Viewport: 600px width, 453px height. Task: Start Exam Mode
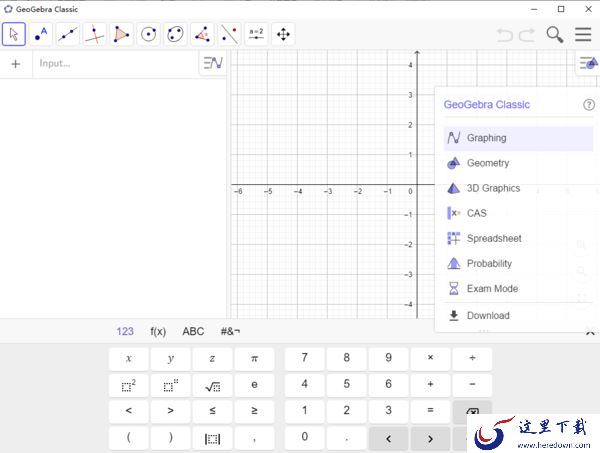[x=518, y=288]
